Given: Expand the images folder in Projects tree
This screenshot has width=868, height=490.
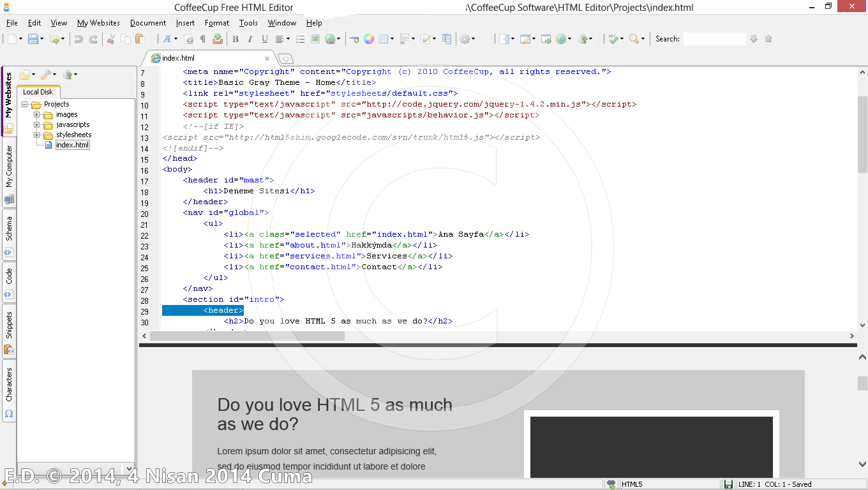Looking at the screenshot, I should pos(38,114).
